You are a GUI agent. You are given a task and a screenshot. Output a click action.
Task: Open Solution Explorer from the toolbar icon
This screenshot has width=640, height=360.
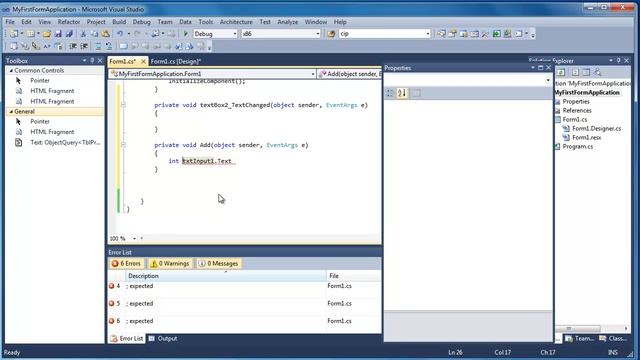click(x=441, y=34)
